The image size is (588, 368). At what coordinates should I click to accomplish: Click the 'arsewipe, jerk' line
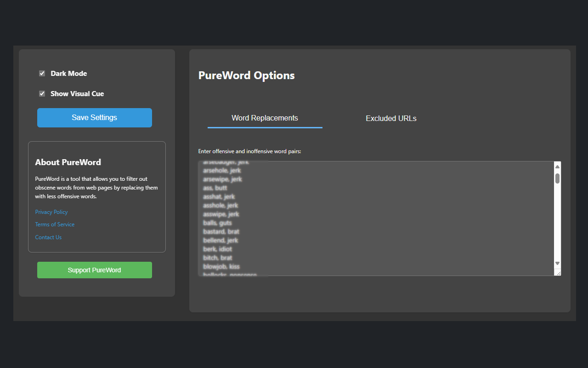pyautogui.click(x=222, y=179)
